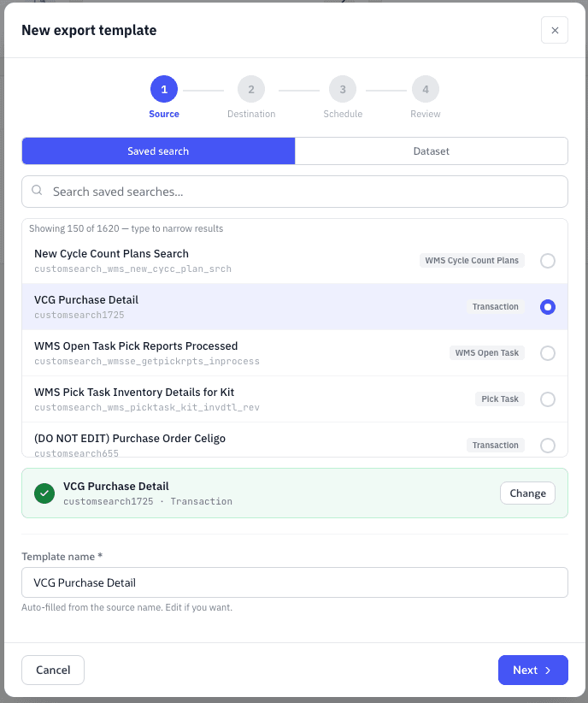Select WMS Pick Task Inventory Details radio
588x703 pixels.
point(548,399)
